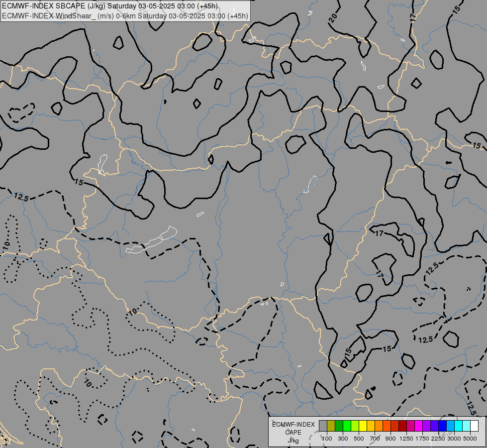Select the brick red swatch right of the 900 tick
This screenshot has width=487, height=448.
pyautogui.click(x=394, y=426)
